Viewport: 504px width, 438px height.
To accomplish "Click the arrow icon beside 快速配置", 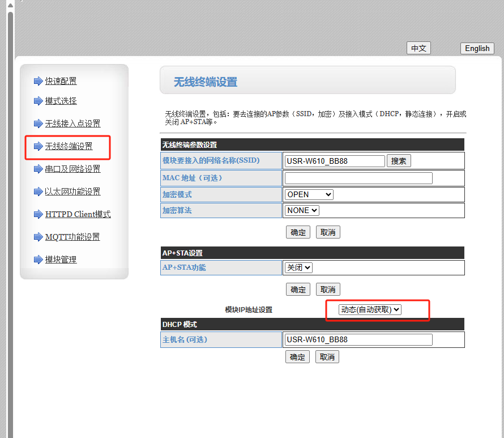I will point(39,81).
